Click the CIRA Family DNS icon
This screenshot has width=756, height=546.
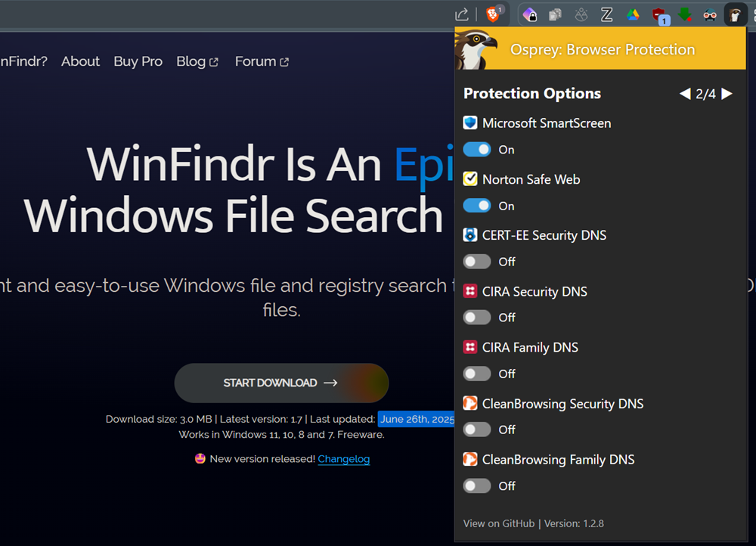click(x=470, y=347)
